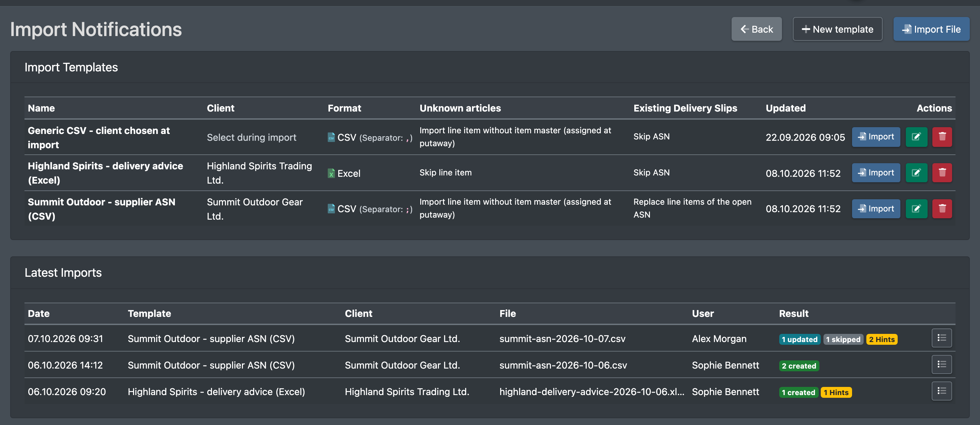Click the 'Unknown articles' column header
Image resolution: width=980 pixels, height=425 pixels.
coord(460,108)
